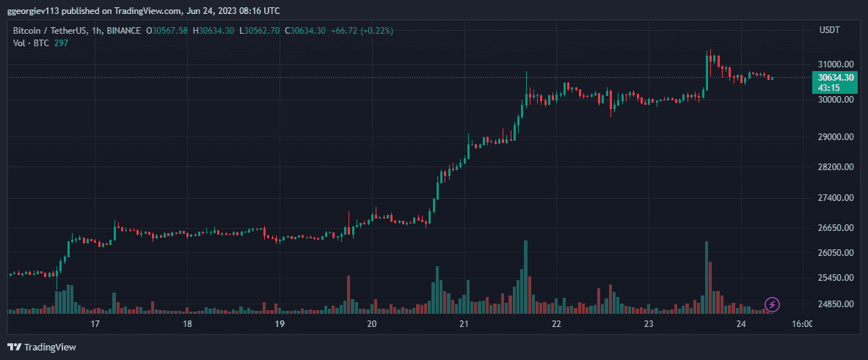
Task: Click the 29000.00 price axis label
Action: click(x=836, y=137)
